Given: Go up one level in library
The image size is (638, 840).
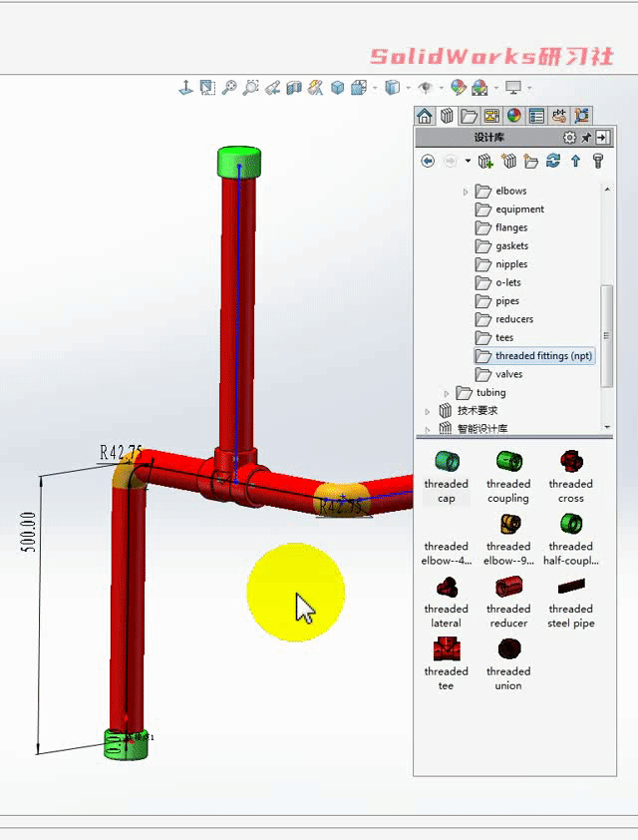Looking at the screenshot, I should [575, 161].
